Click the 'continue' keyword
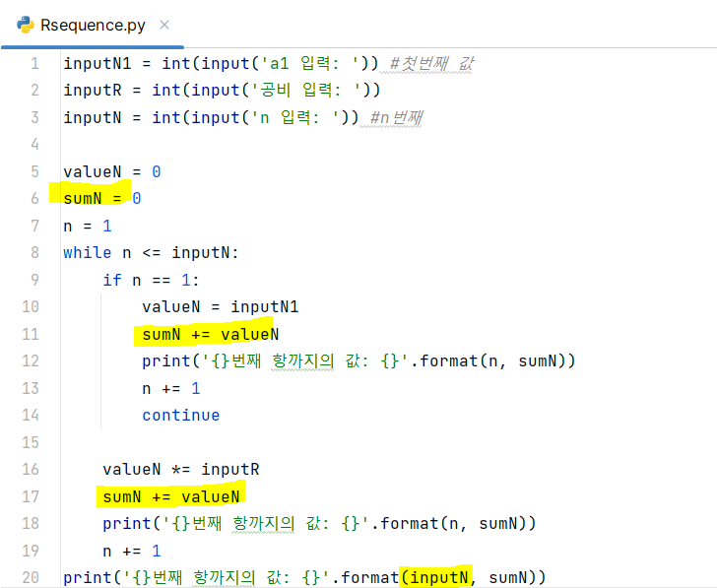This screenshot has width=717, height=588. (x=181, y=416)
